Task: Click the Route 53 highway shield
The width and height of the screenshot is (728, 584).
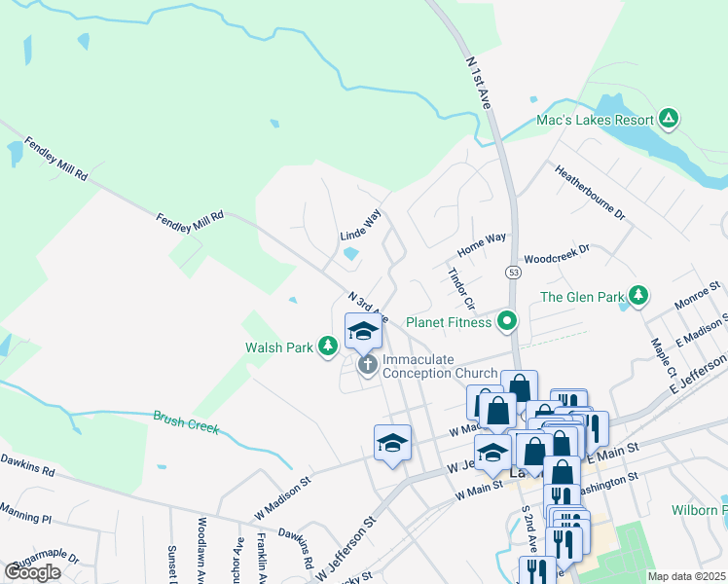Action: 514,272
